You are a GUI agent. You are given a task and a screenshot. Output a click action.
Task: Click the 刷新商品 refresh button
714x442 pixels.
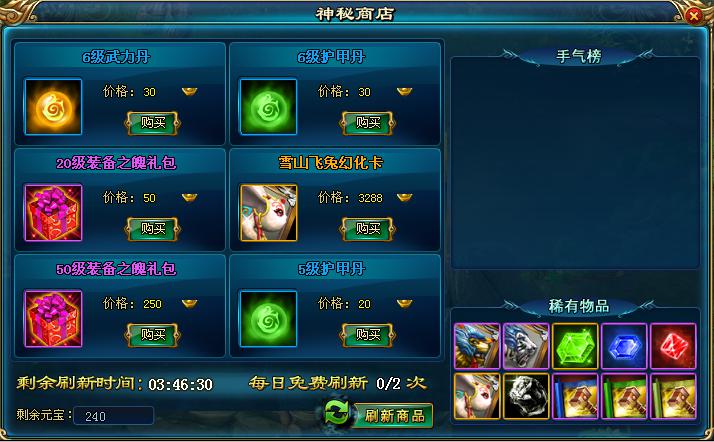(393, 416)
